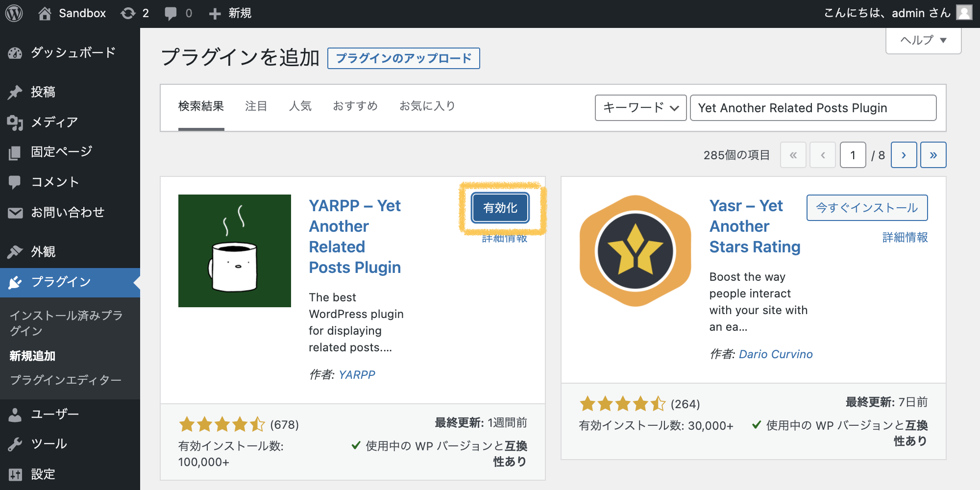Screen dimensions: 980x490
Task: Click the 有効化 button for YARPP
Action: pos(500,208)
